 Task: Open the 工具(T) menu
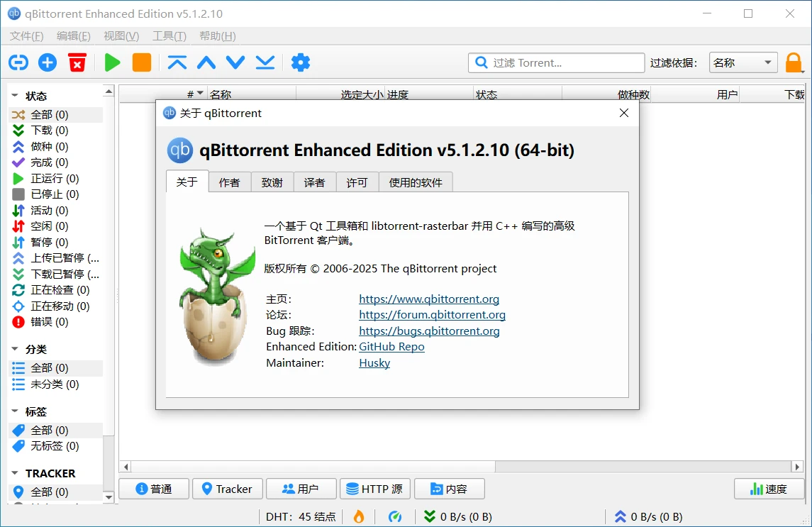[169, 35]
